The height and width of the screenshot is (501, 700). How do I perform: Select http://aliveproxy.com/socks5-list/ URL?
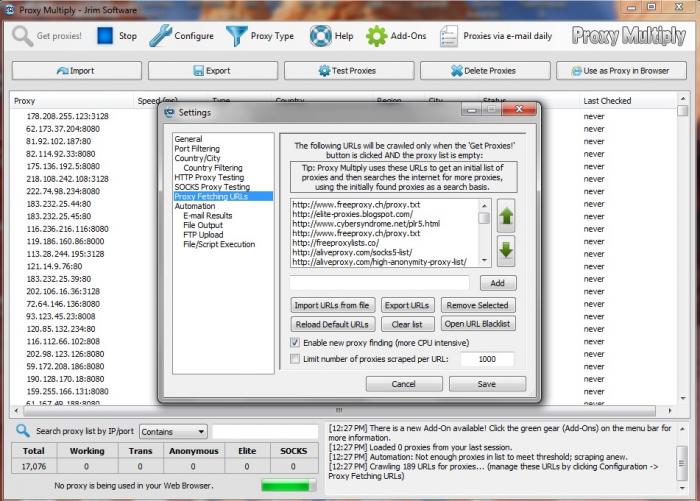coord(352,252)
